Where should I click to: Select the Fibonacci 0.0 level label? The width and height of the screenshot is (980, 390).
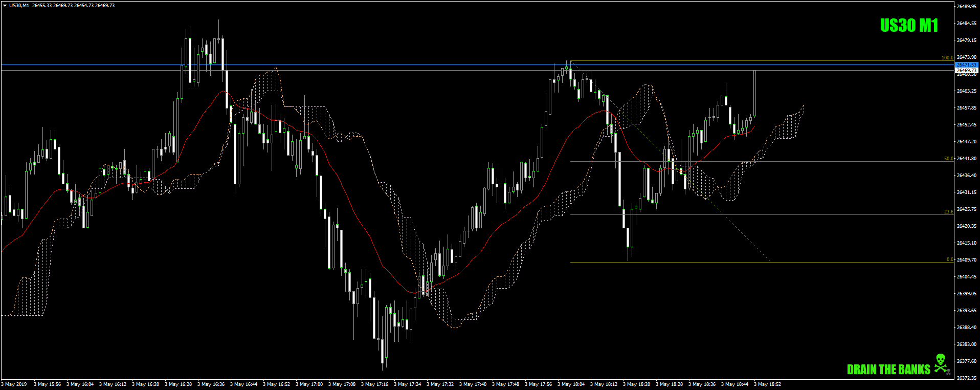(949, 259)
